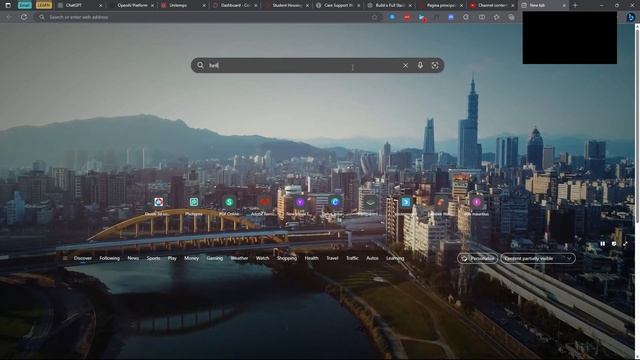Select the Sports feed tab
The width and height of the screenshot is (640, 360).
click(x=153, y=258)
